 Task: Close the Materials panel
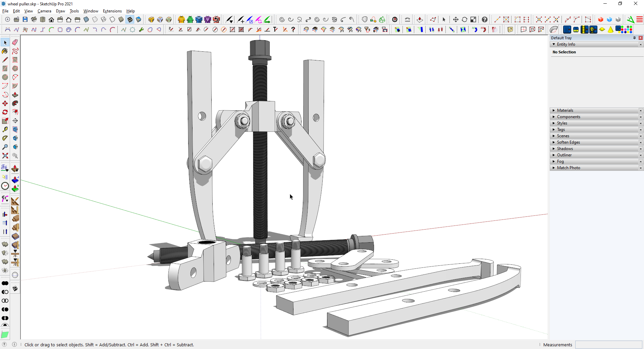(x=641, y=110)
